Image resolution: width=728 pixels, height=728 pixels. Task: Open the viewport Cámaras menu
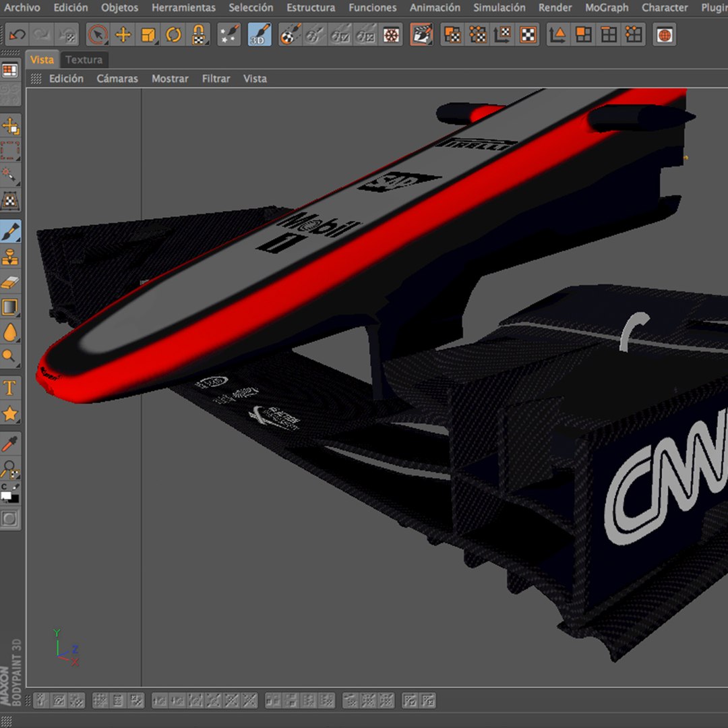[x=117, y=78]
